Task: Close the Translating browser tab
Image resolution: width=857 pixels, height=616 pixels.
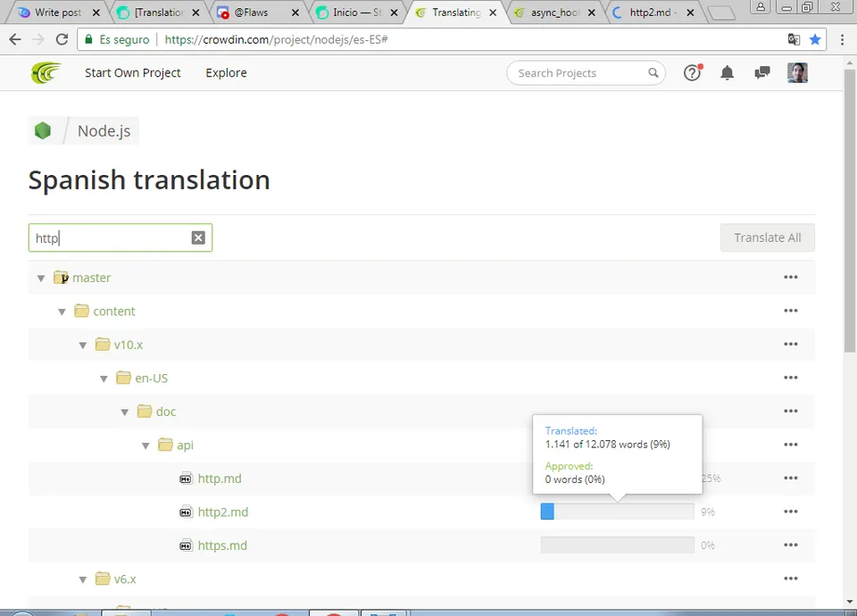Action: [x=493, y=12]
